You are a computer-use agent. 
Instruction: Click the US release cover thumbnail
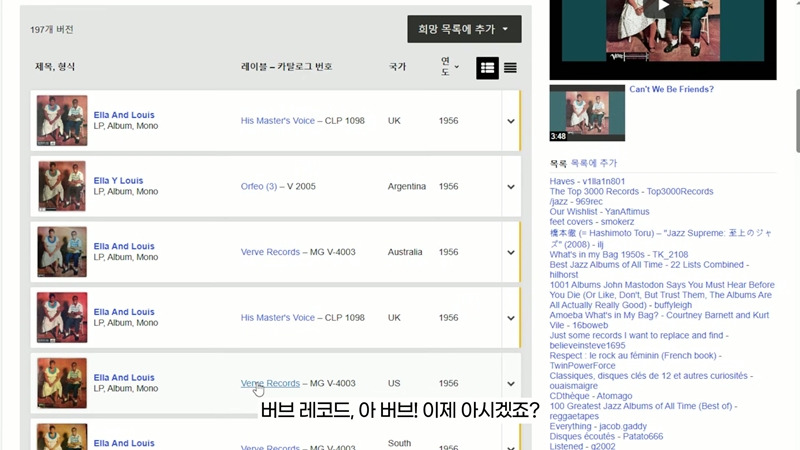pos(62,383)
